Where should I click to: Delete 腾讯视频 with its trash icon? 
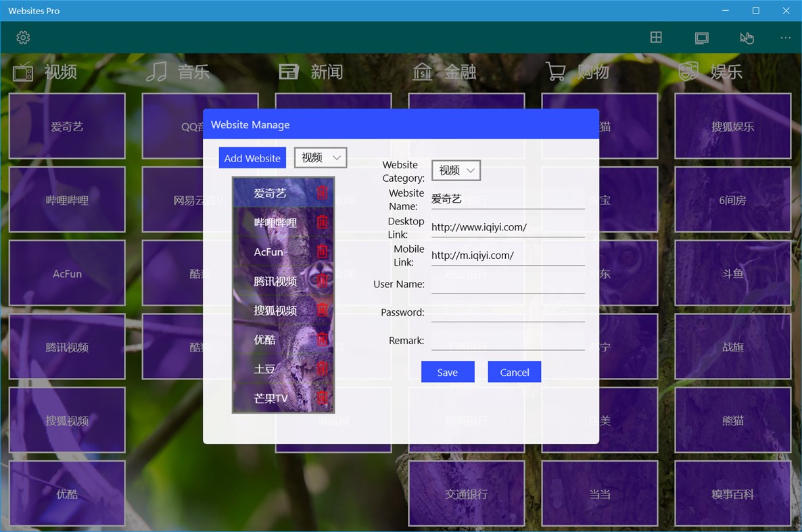(323, 281)
